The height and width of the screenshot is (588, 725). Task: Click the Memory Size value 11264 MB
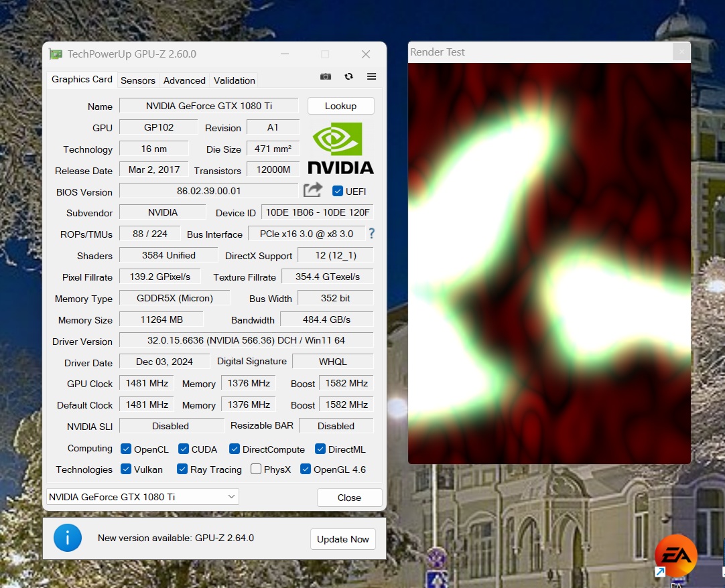pyautogui.click(x=161, y=319)
